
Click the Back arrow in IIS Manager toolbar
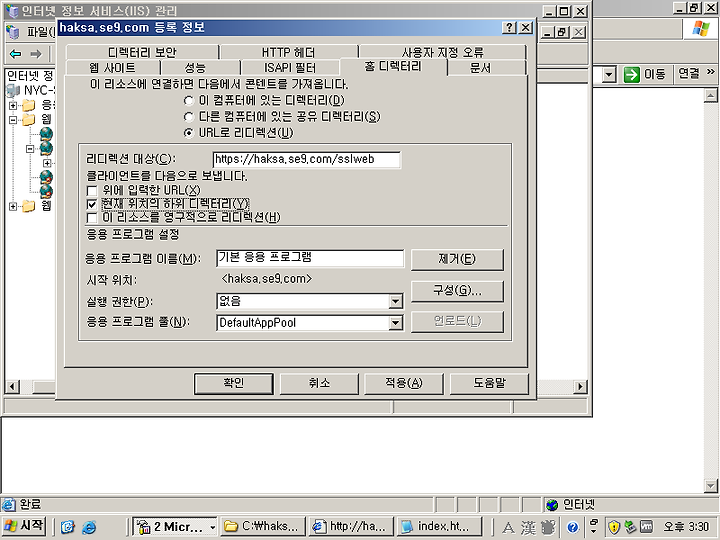pos(16,54)
